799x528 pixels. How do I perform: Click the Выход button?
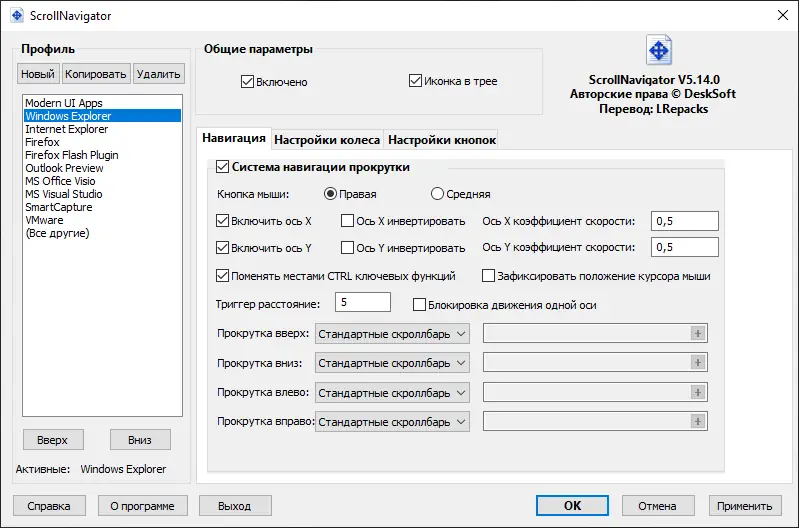[235, 506]
